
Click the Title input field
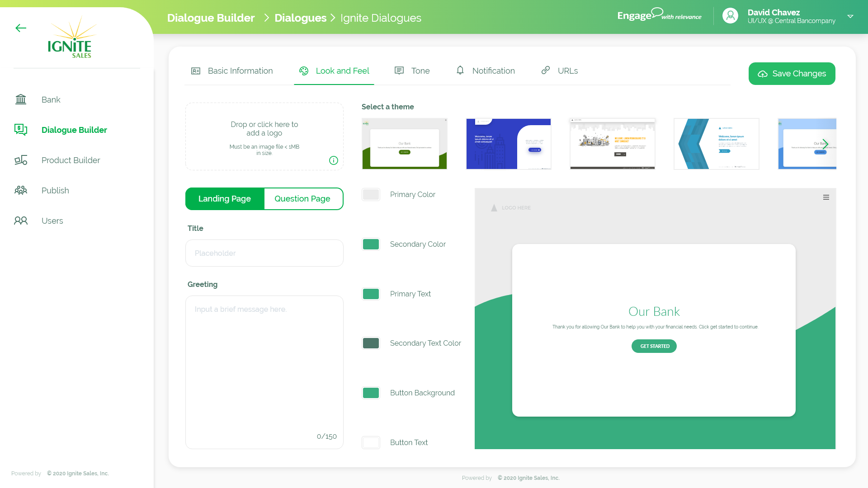(x=264, y=253)
